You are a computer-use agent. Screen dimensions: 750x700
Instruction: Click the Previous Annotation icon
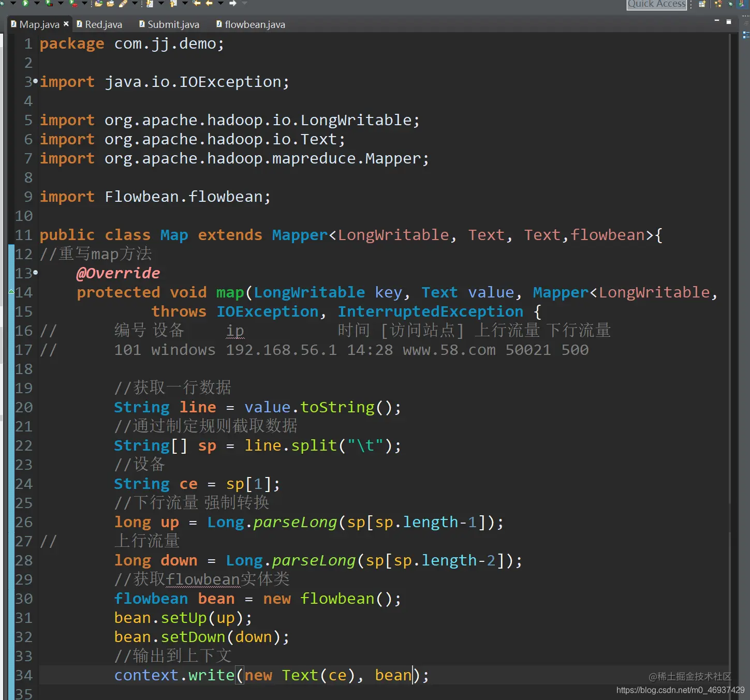click(x=173, y=3)
